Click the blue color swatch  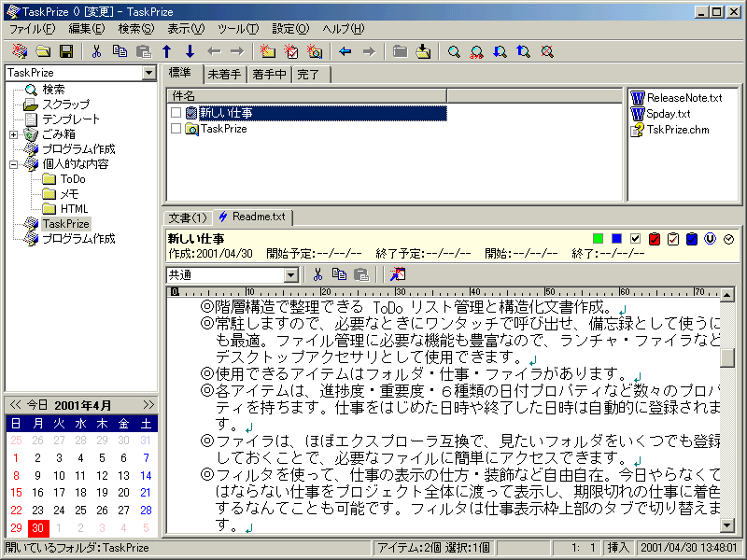(x=616, y=239)
